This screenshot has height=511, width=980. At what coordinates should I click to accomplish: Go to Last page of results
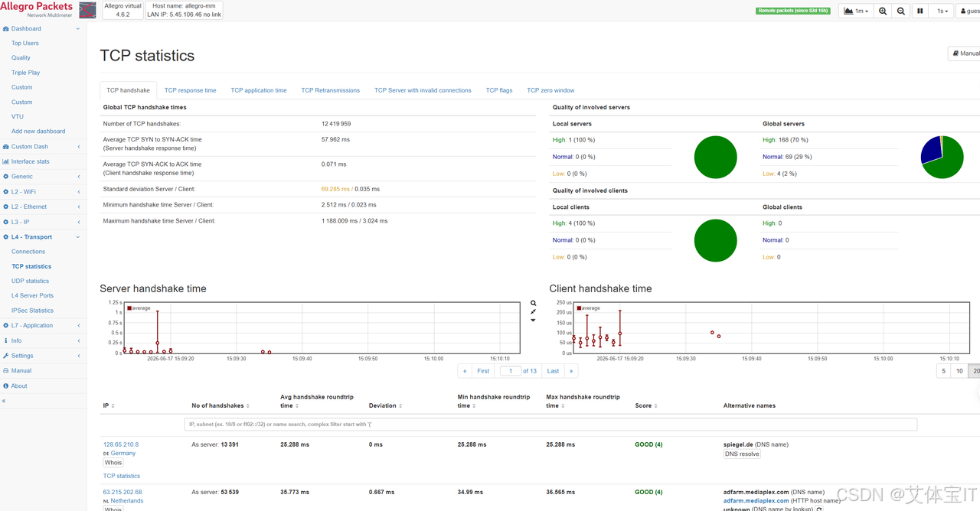pyautogui.click(x=553, y=371)
